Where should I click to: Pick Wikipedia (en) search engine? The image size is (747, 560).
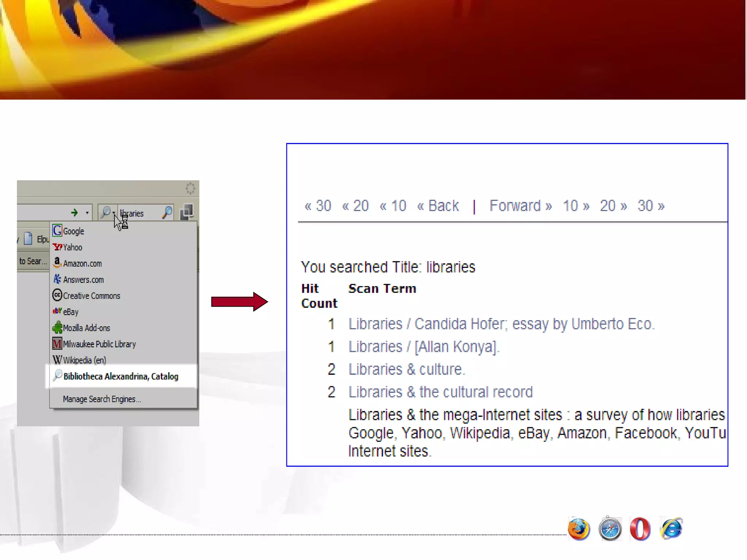point(84,360)
